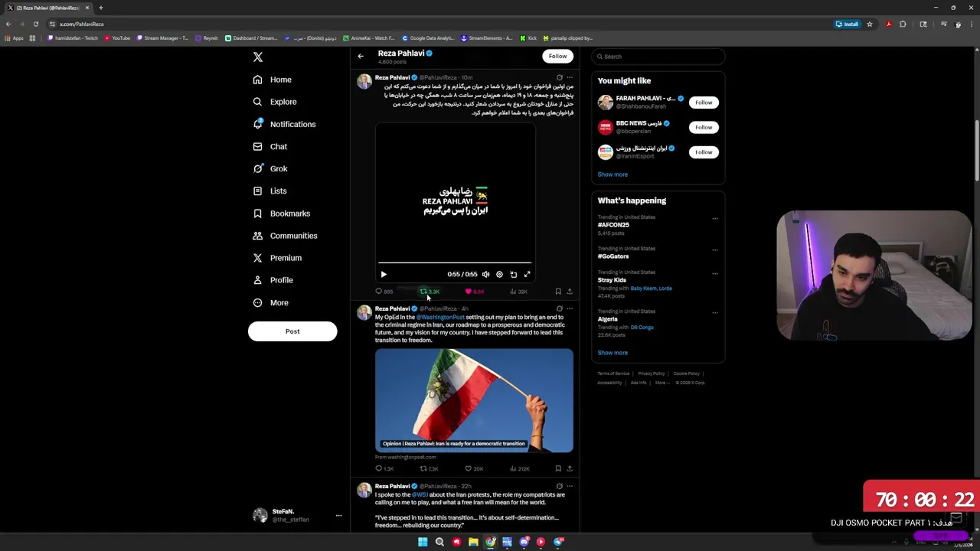Image resolution: width=980 pixels, height=551 pixels.
Task: Reply to the Washington Post OpEd post
Action: 384,469
